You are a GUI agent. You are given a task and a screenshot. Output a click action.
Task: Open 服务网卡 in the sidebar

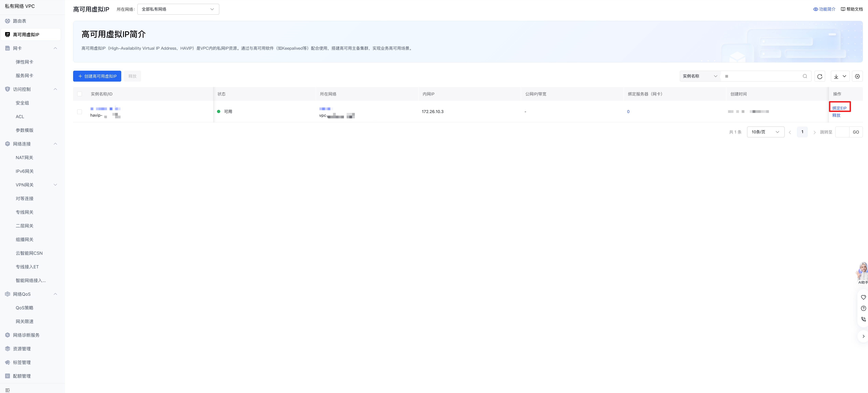coord(25,76)
